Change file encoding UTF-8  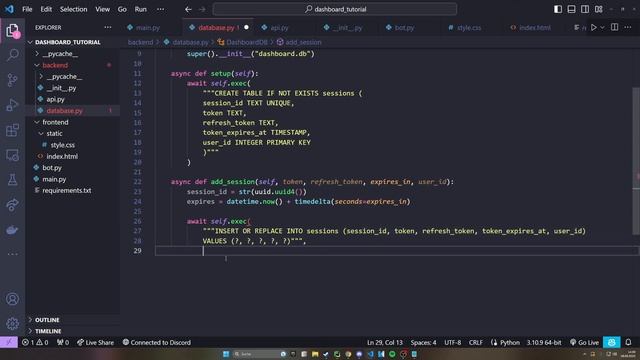[452, 342]
